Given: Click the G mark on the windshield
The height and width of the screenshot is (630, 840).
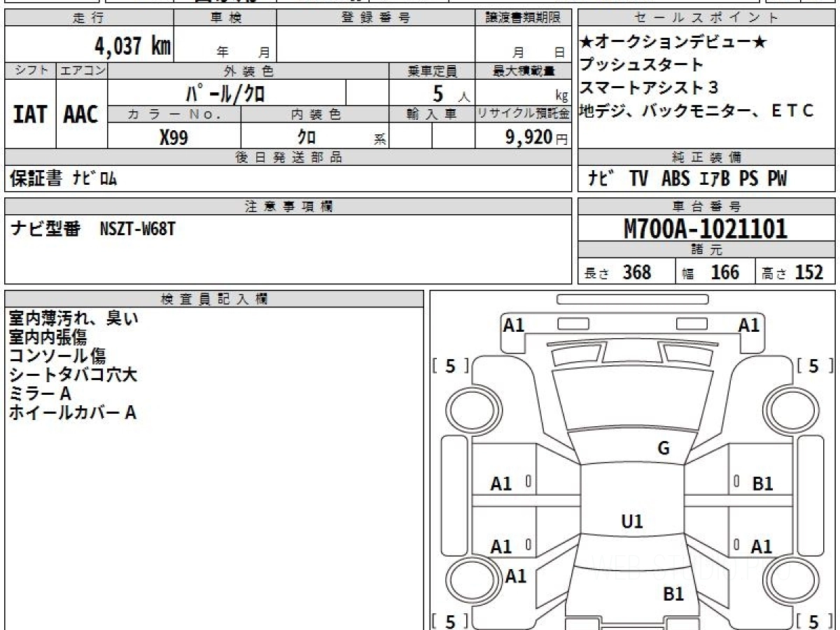Looking at the screenshot, I should coord(664,449).
